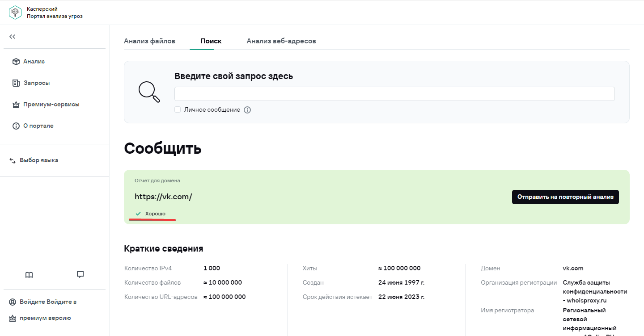This screenshot has width=644, height=336.
Task: Click expiry date 22 июня 2023 г.
Action: coord(401,297)
